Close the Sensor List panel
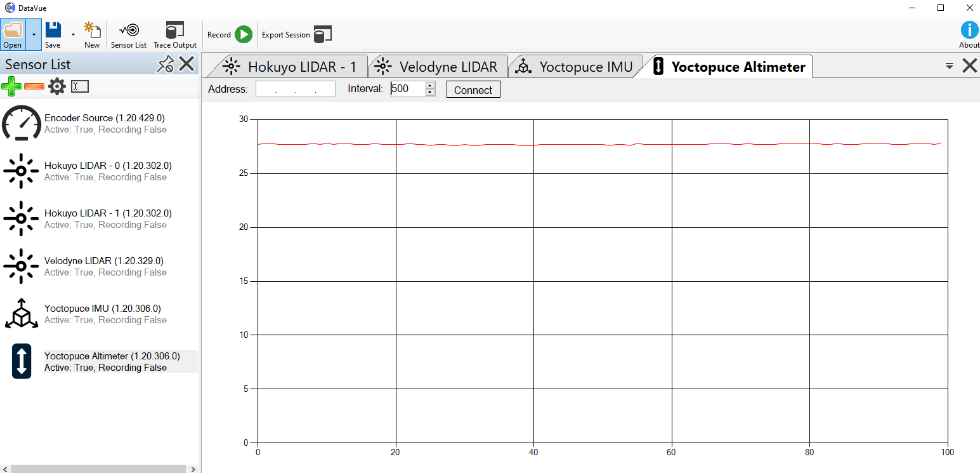The width and height of the screenshot is (980, 473). 186,64
